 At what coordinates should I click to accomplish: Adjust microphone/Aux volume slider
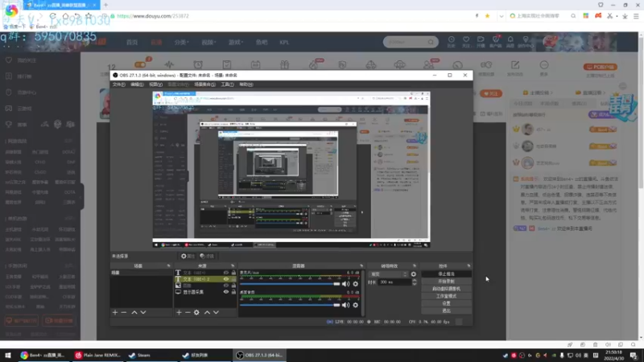(x=290, y=284)
